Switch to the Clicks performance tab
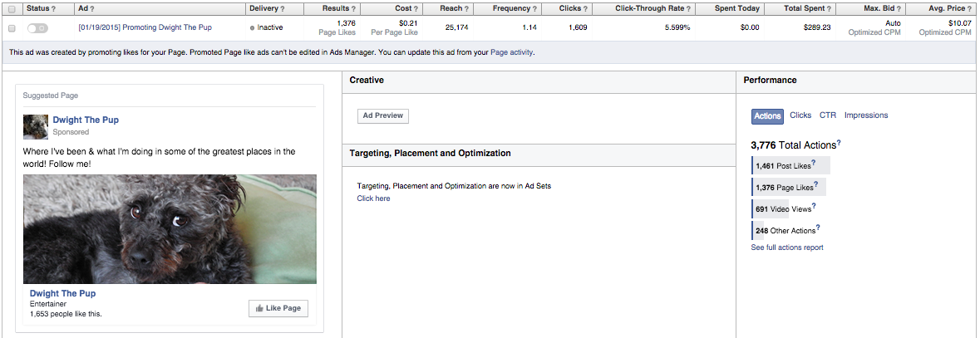Screen dimensions: 980x338 800,115
